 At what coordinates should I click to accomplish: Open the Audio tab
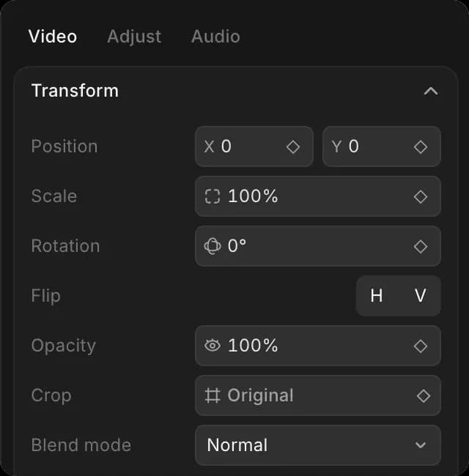pyautogui.click(x=215, y=37)
